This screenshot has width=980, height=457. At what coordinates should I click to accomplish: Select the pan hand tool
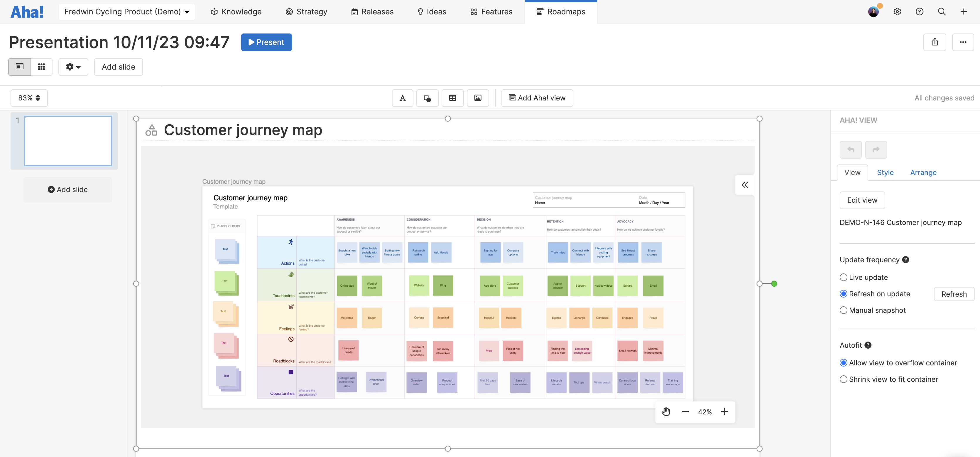pos(666,412)
